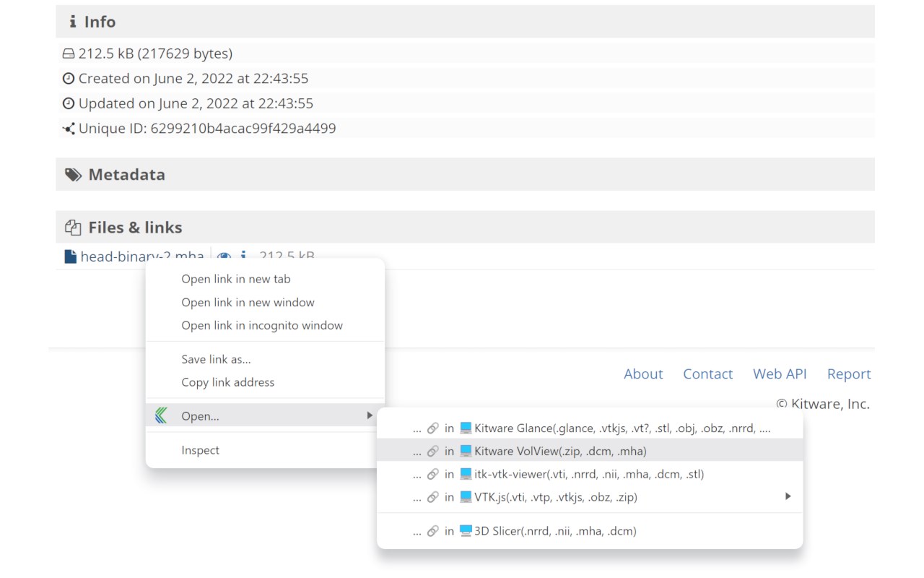Click the Info section header icon
924x578 pixels.
tap(72, 22)
